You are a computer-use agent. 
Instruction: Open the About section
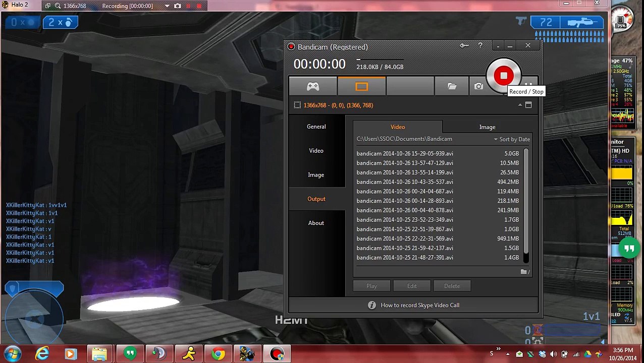316,223
